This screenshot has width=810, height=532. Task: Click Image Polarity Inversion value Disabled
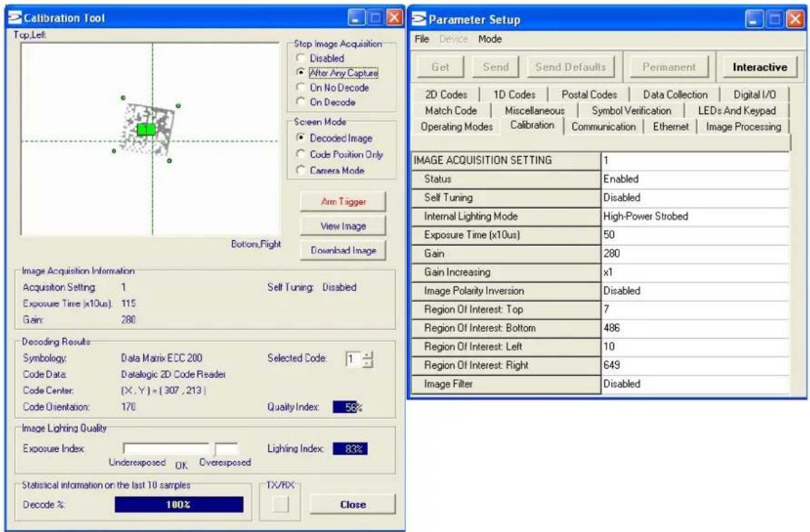(x=695, y=291)
